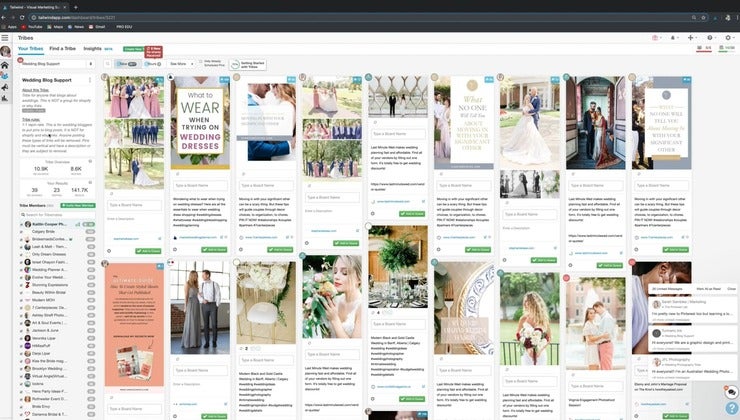Image resolution: width=740 pixels, height=420 pixels.
Task: Open the megaphone publisher sidebar icon
Action: pos(5,87)
